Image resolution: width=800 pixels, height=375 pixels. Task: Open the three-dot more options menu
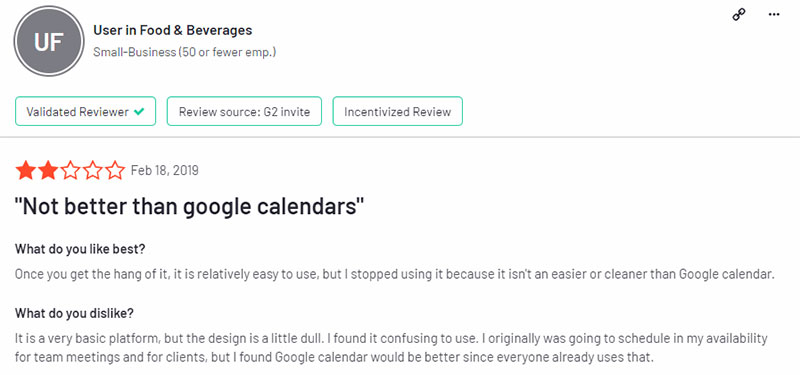pos(773,14)
